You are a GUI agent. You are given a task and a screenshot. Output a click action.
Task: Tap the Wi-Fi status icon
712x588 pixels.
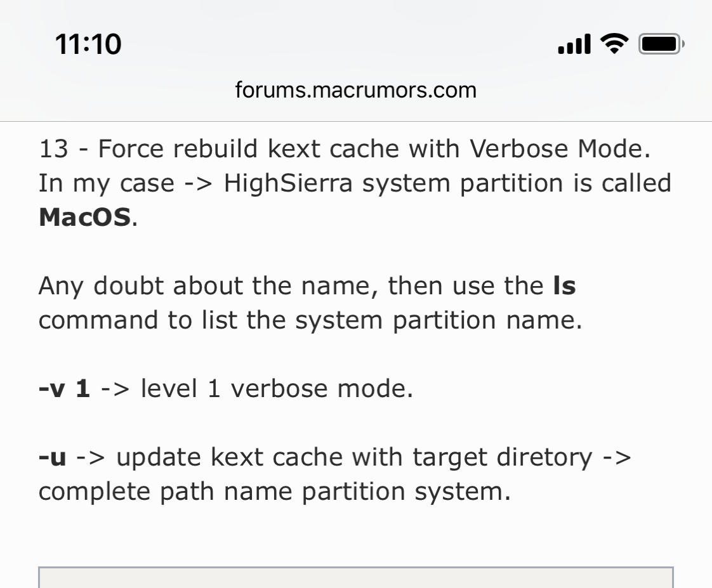[x=614, y=43]
